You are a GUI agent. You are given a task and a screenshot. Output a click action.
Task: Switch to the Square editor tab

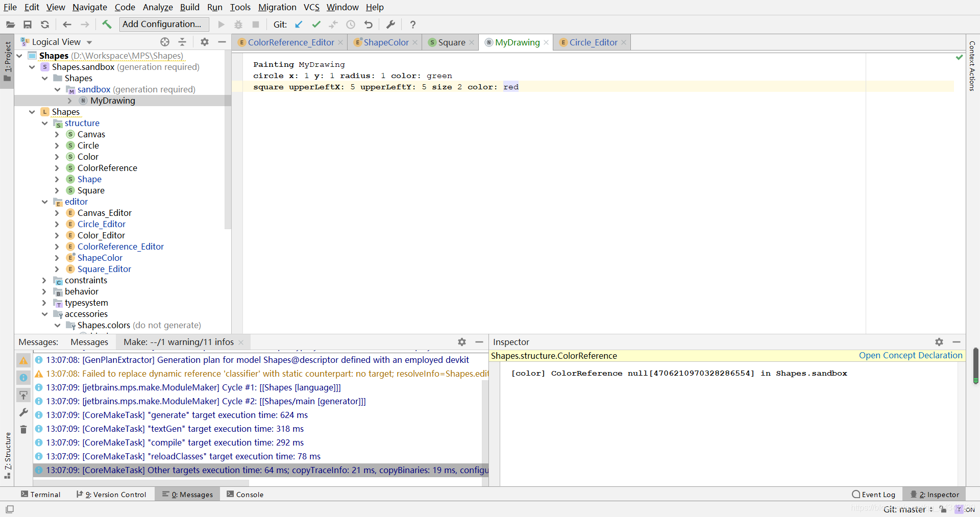coord(451,42)
